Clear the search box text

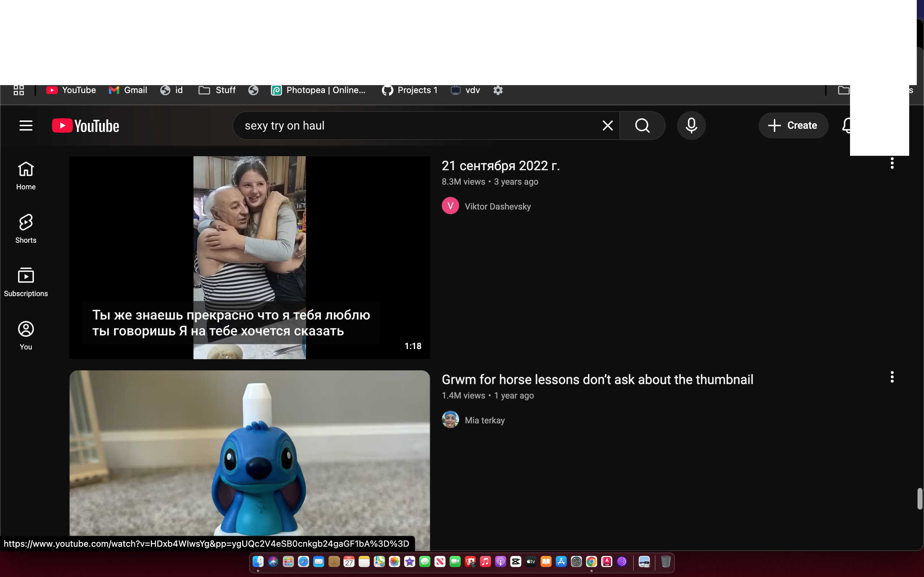pos(607,125)
